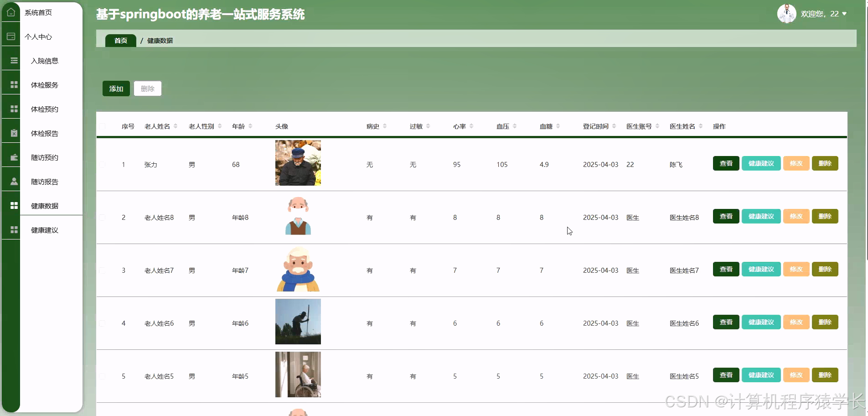Image resolution: width=868 pixels, height=416 pixels.
Task: Select 健康数据 in sidebar
Action: point(45,206)
